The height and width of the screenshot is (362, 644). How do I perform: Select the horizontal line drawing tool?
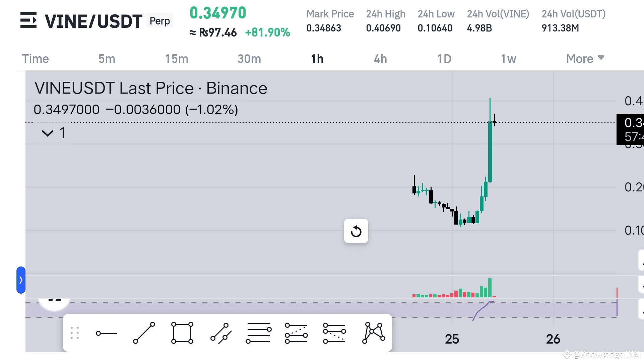106,333
